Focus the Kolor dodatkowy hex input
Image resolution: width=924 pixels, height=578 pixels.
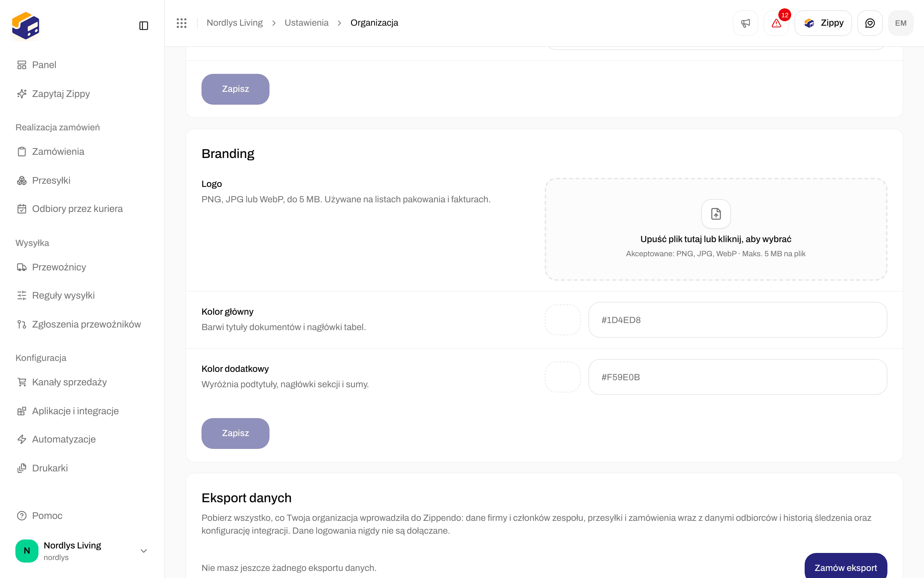tap(738, 377)
